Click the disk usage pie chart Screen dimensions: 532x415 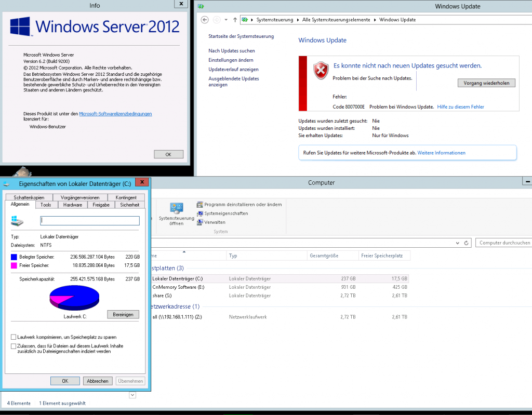[x=74, y=298]
